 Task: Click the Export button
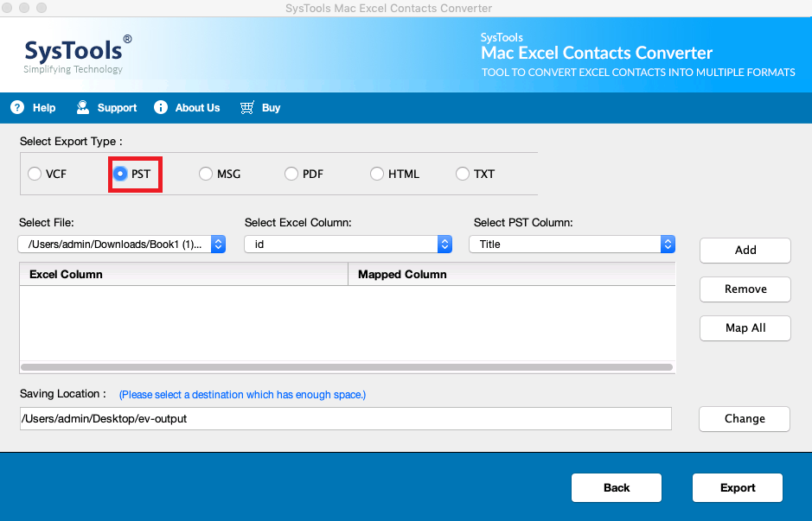point(737,488)
